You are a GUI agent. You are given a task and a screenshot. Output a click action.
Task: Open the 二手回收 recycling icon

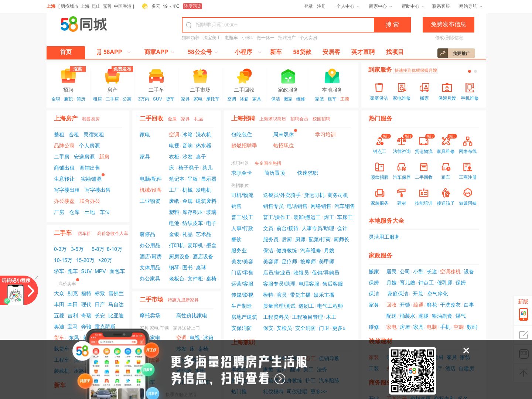point(244,76)
